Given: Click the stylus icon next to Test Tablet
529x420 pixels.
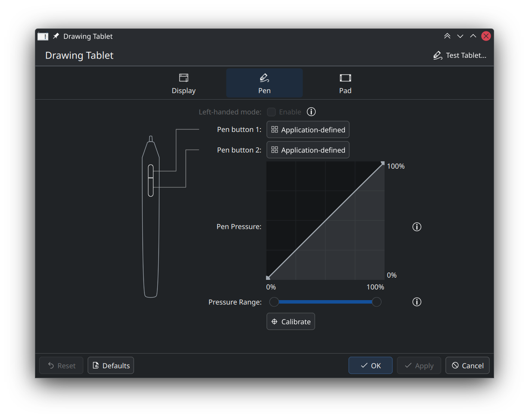Looking at the screenshot, I should (437, 55).
